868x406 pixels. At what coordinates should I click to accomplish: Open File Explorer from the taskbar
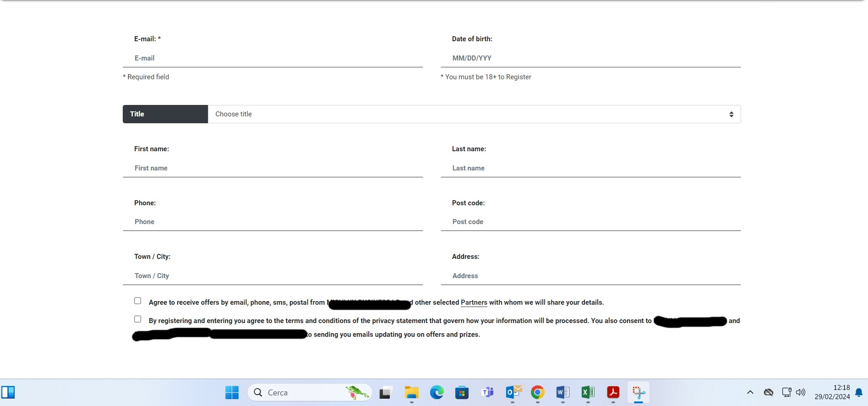coord(411,393)
